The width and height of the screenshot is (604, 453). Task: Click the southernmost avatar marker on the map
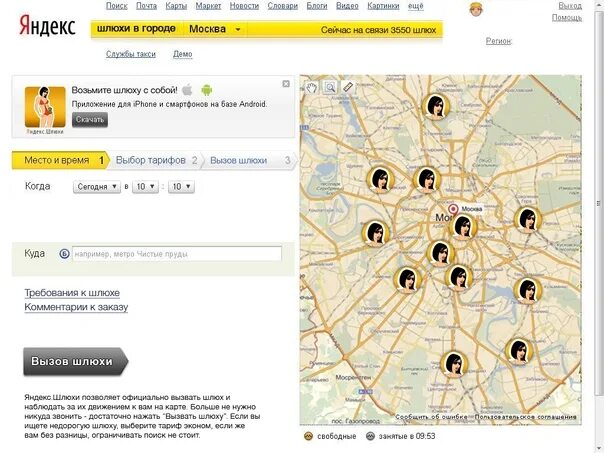[455, 364]
